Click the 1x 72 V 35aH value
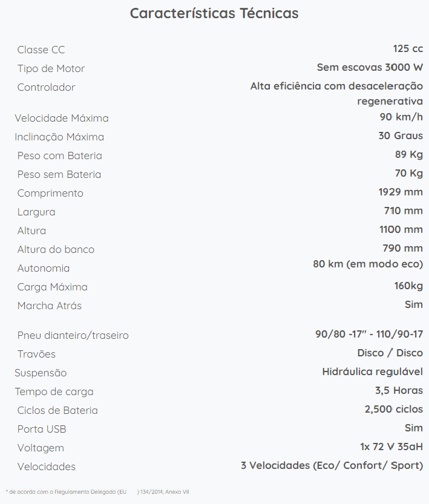This screenshot has height=504, width=429. (x=391, y=447)
